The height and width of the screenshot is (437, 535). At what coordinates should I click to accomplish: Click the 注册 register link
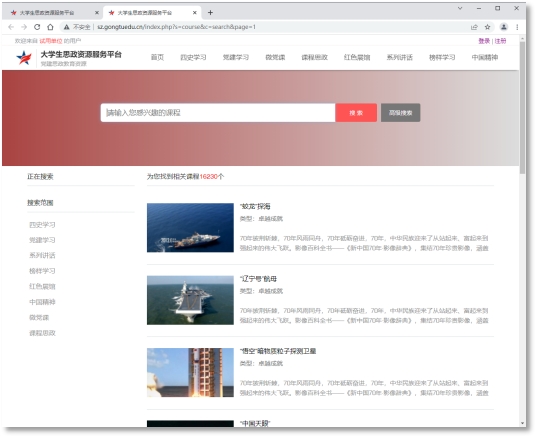(500, 41)
